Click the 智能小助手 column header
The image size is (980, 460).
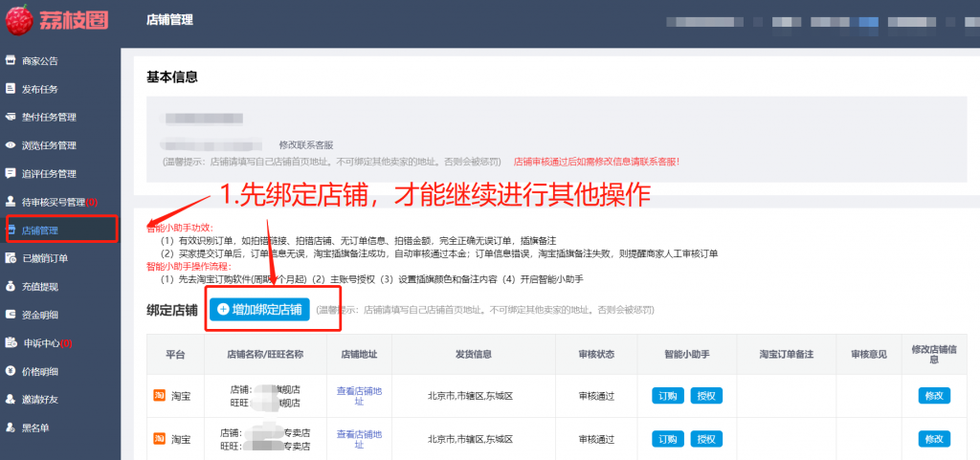(x=687, y=354)
